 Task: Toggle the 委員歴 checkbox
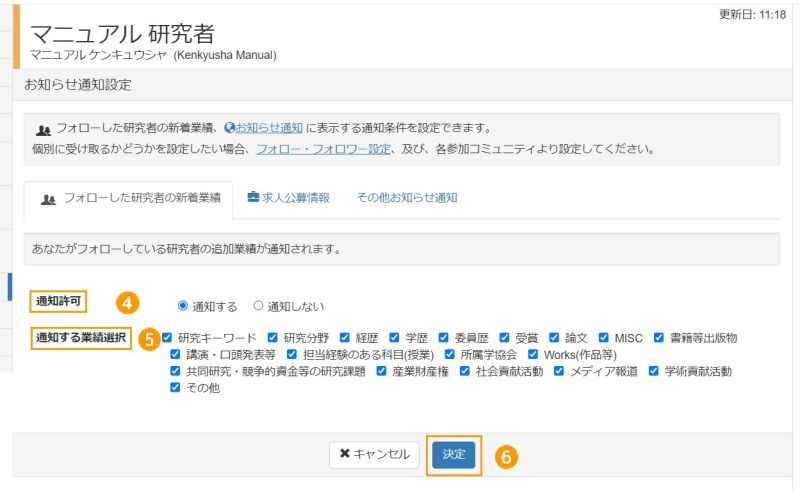pos(443,337)
